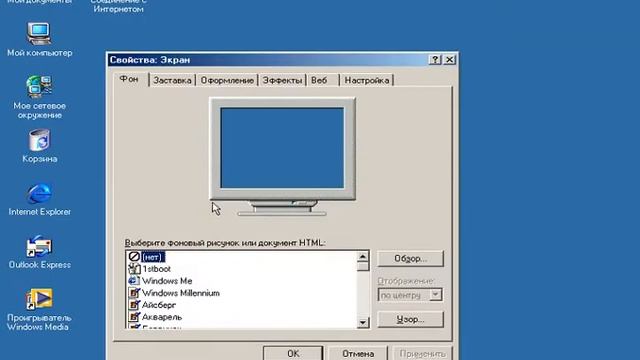Image resolution: width=640 pixels, height=360 pixels.
Task: Switch to the Заставка tab
Action: (172, 80)
